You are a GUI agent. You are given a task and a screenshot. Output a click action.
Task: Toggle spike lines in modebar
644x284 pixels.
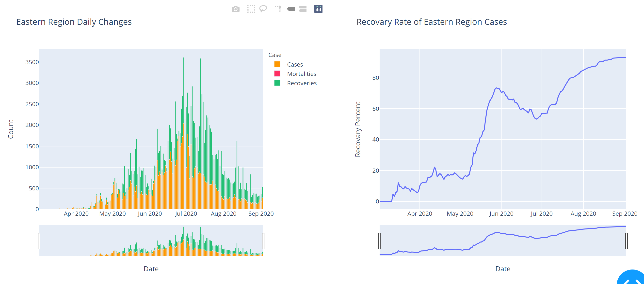[x=278, y=9]
